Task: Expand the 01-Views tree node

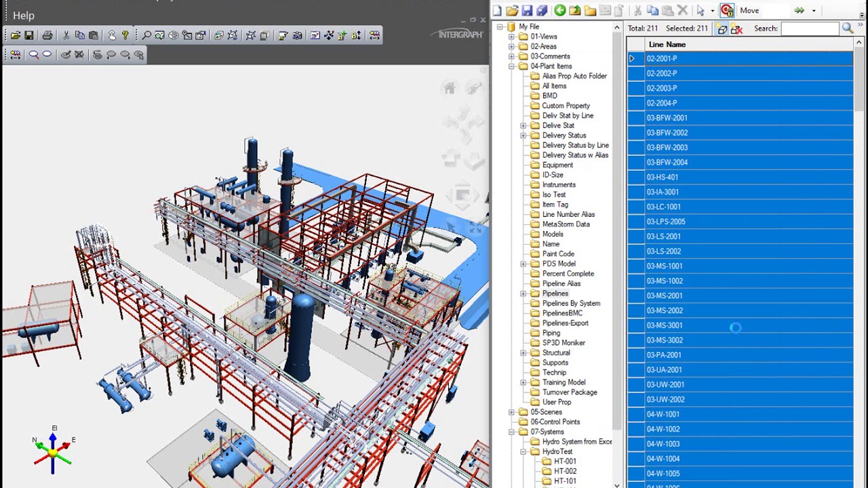Action: point(511,37)
